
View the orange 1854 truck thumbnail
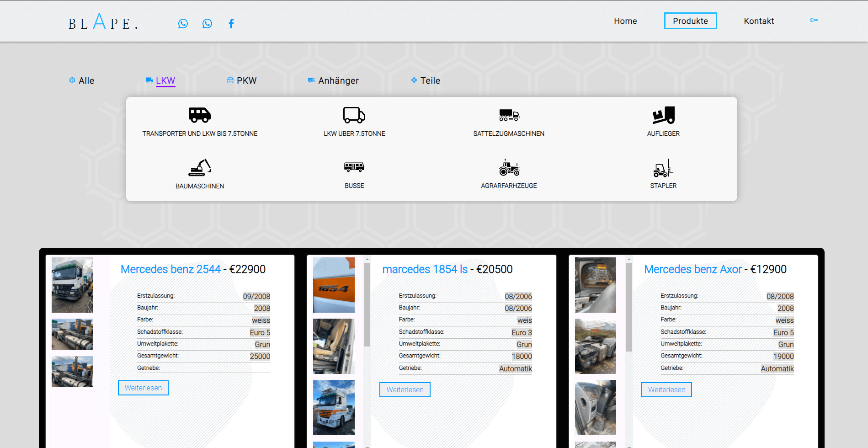pos(334,285)
